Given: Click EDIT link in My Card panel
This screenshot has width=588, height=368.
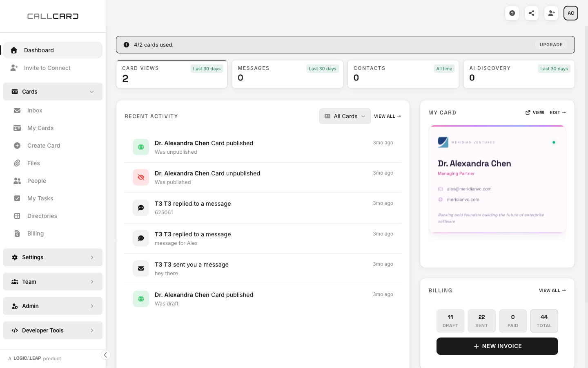Looking at the screenshot, I should coord(558,112).
